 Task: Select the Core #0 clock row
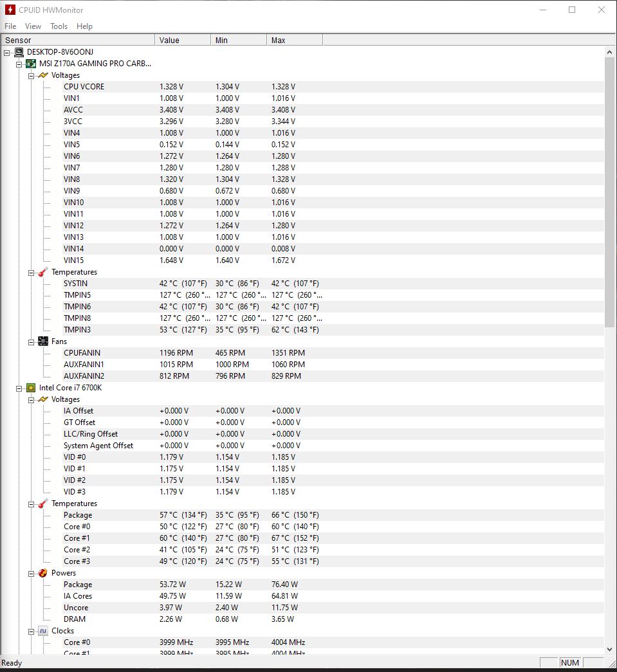333,642
